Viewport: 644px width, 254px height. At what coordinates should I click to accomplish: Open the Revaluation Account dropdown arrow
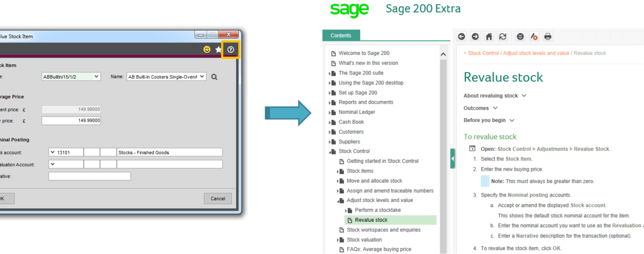53,164
